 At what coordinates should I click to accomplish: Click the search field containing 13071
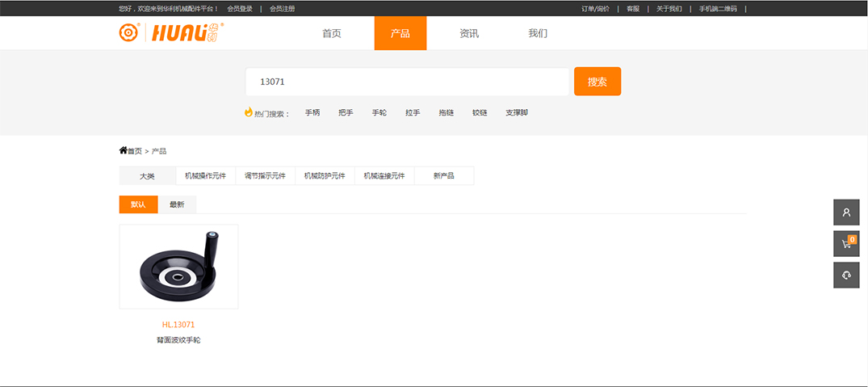click(408, 82)
